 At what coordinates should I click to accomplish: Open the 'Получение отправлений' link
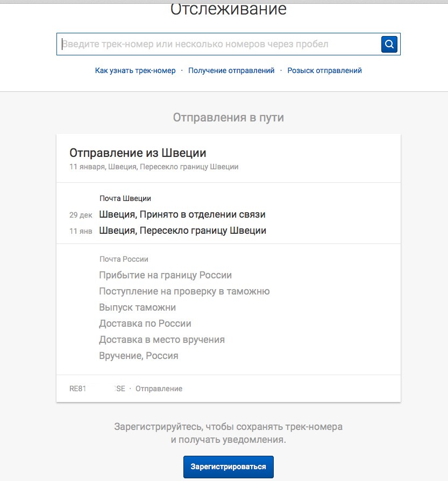click(231, 70)
